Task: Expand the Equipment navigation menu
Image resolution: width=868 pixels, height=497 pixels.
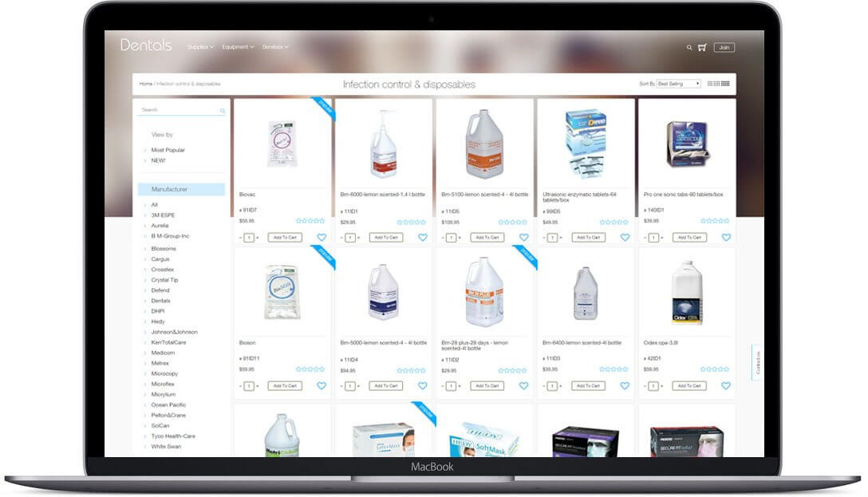Action: point(238,47)
